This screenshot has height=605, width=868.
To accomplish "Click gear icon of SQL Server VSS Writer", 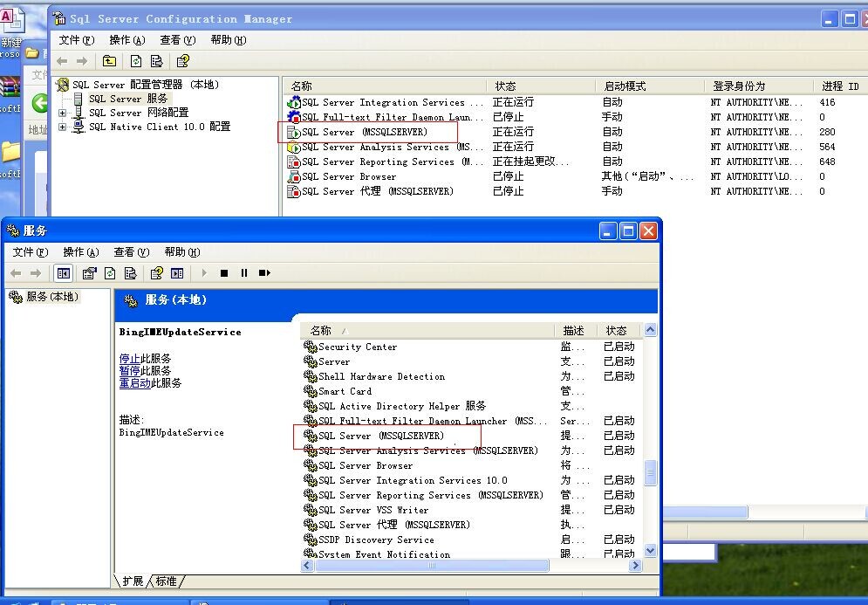I will coord(310,510).
